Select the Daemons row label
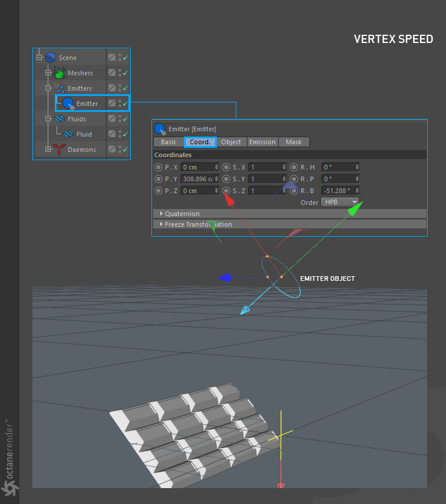 click(x=82, y=150)
